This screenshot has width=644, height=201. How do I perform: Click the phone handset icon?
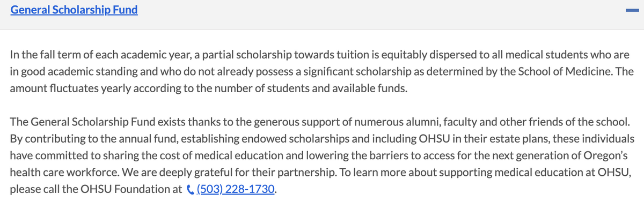point(191,190)
